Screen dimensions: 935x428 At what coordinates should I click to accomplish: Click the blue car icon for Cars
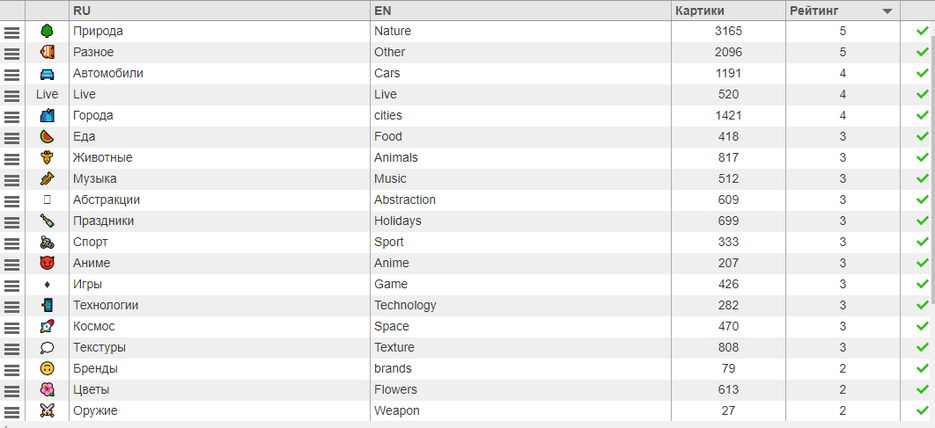[47, 73]
